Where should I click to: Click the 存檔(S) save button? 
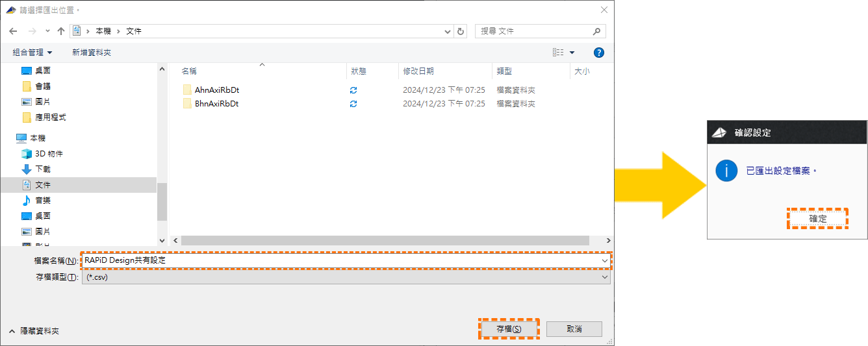click(509, 329)
